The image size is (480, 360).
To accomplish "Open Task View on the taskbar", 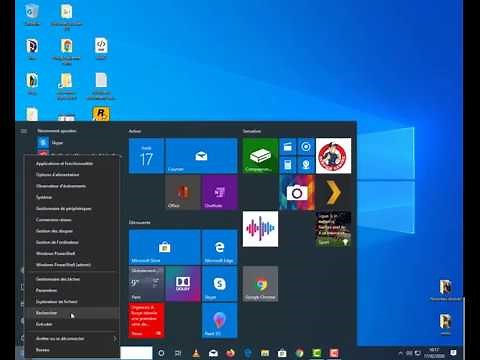I will [x=178, y=353].
